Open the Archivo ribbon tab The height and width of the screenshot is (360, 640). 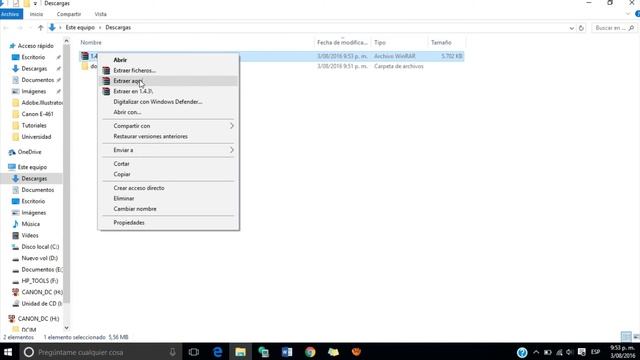[x=11, y=14]
